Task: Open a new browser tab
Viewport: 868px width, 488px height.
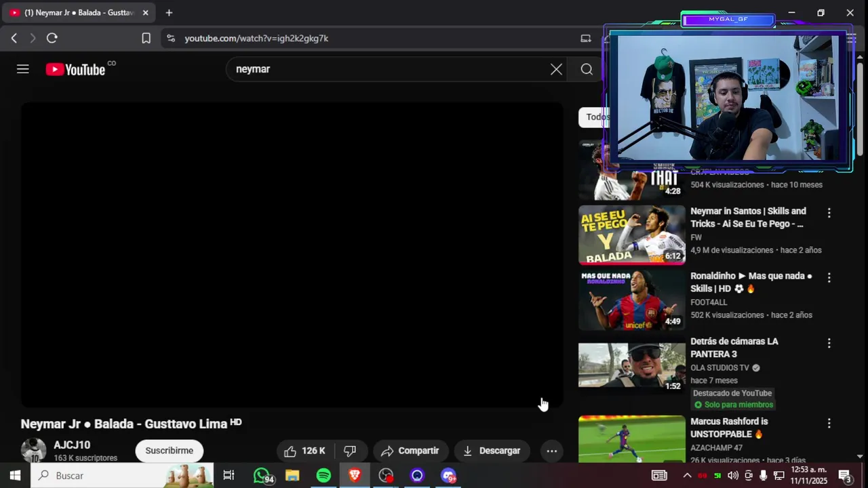Action: 169,13
